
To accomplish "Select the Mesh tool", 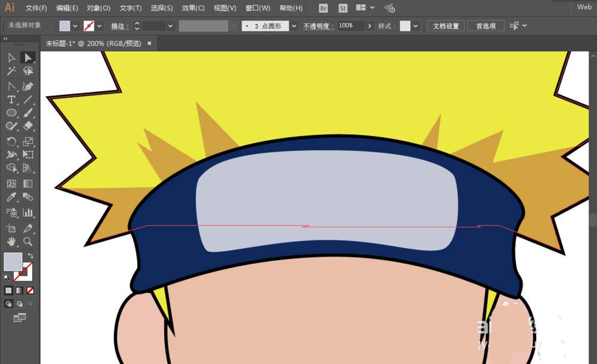I will click(11, 184).
